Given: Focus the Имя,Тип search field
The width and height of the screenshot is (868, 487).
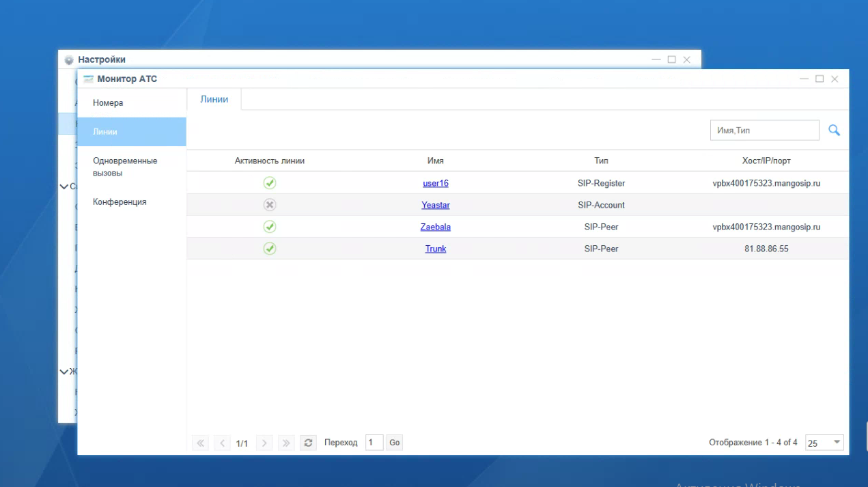Looking at the screenshot, I should [x=764, y=130].
